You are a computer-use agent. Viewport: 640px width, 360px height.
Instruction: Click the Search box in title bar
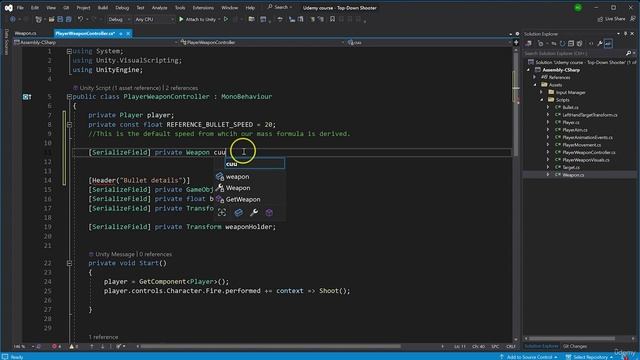point(280,7)
